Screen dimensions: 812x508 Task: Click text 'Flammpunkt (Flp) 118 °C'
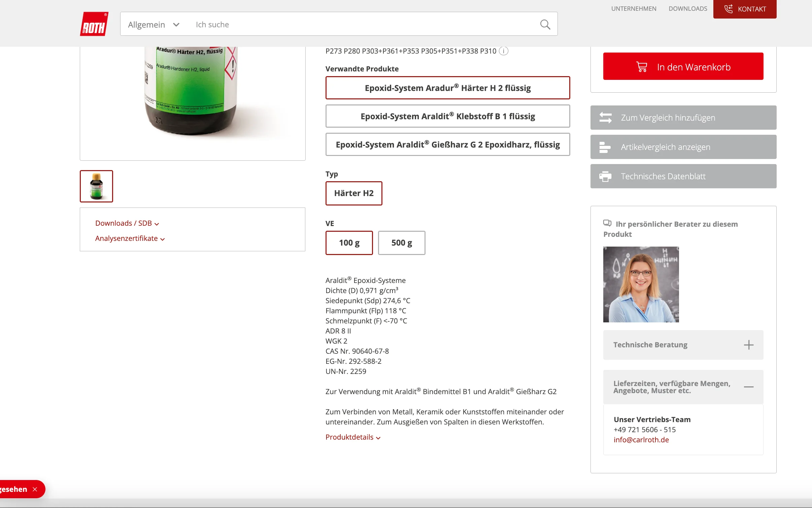pyautogui.click(x=366, y=311)
